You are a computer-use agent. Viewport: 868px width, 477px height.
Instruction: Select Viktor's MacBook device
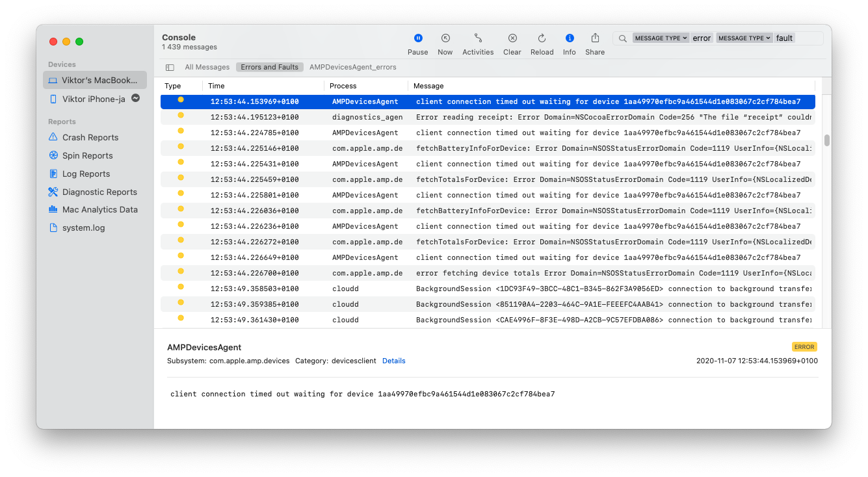tap(95, 80)
